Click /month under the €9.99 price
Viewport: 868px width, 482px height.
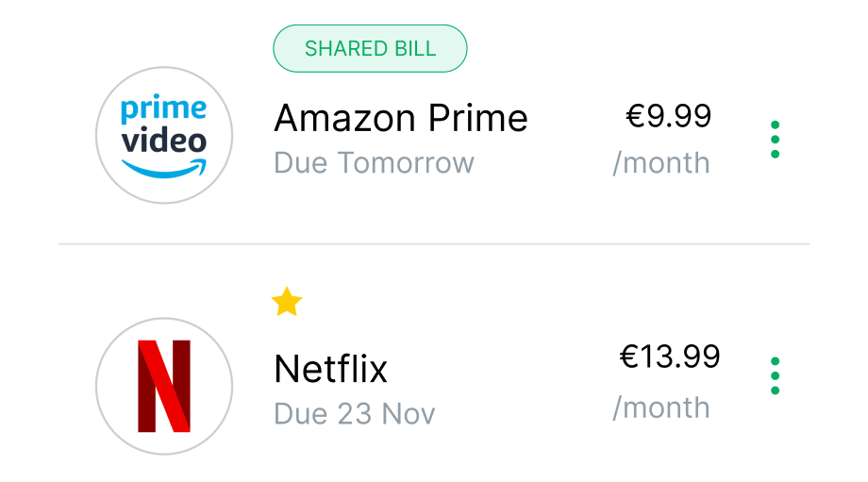click(661, 163)
